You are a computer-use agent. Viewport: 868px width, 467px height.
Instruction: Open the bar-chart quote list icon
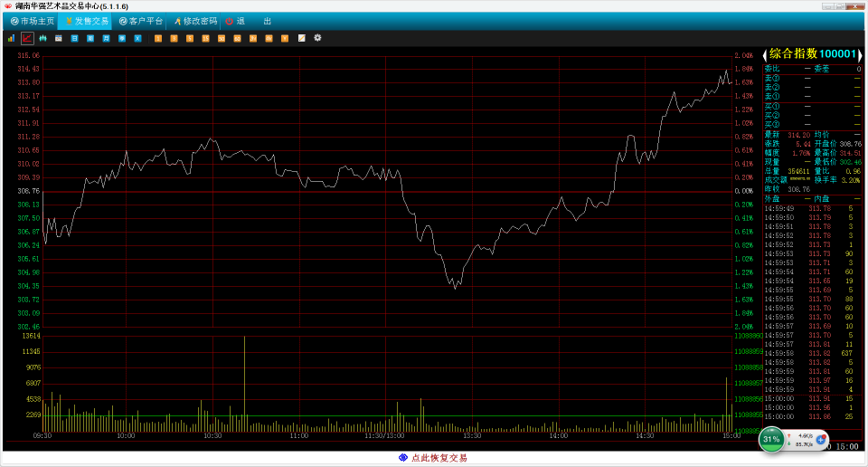[x=11, y=38]
